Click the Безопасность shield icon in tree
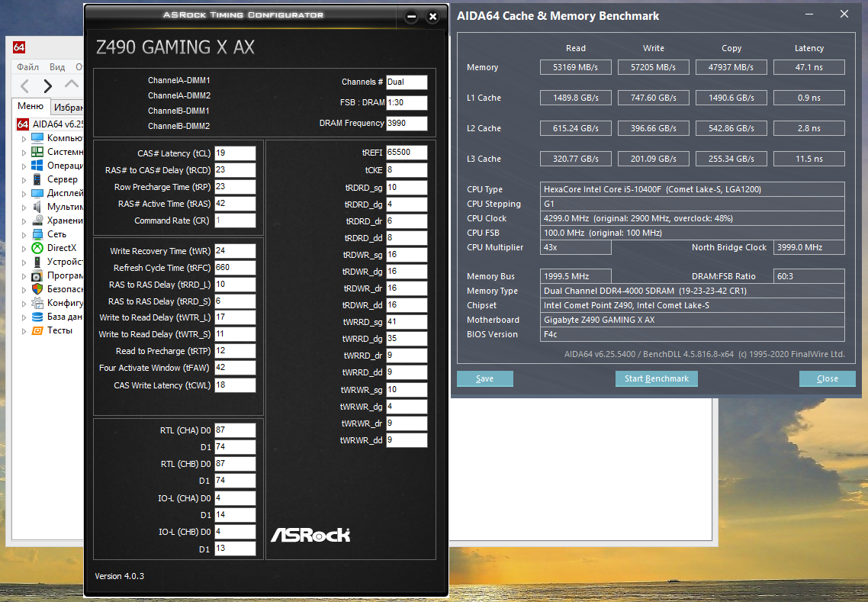 click(x=37, y=289)
